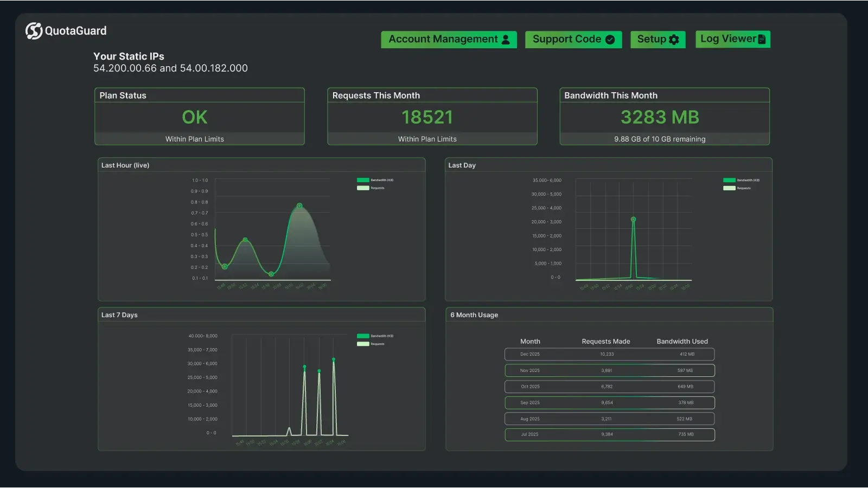Toggle the Bandwidth (KB) legend in Last Hour

(x=362, y=179)
